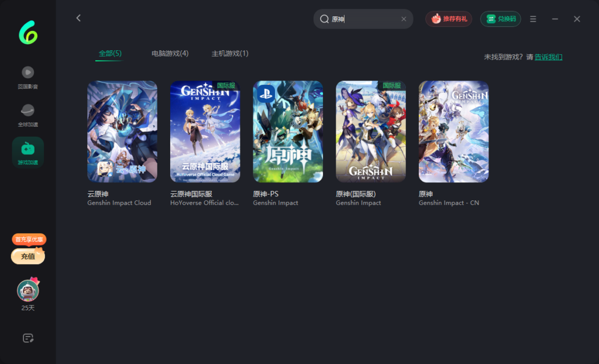Click the green app logo in sidebar
599x364 pixels.
(x=27, y=33)
